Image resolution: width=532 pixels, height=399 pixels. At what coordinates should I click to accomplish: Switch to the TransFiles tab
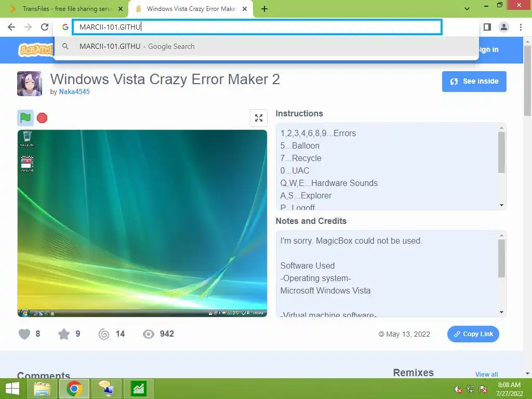[x=64, y=9]
